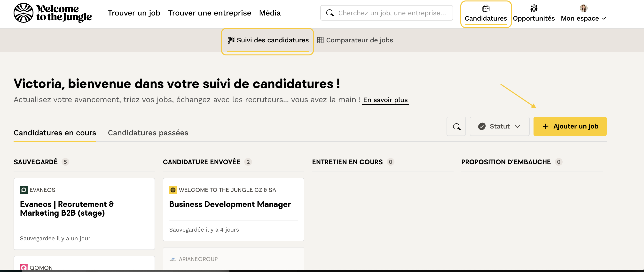Screen dimensions: 644x272
Task: Click the Welcome to the Jungle logo
Action: click(x=53, y=13)
